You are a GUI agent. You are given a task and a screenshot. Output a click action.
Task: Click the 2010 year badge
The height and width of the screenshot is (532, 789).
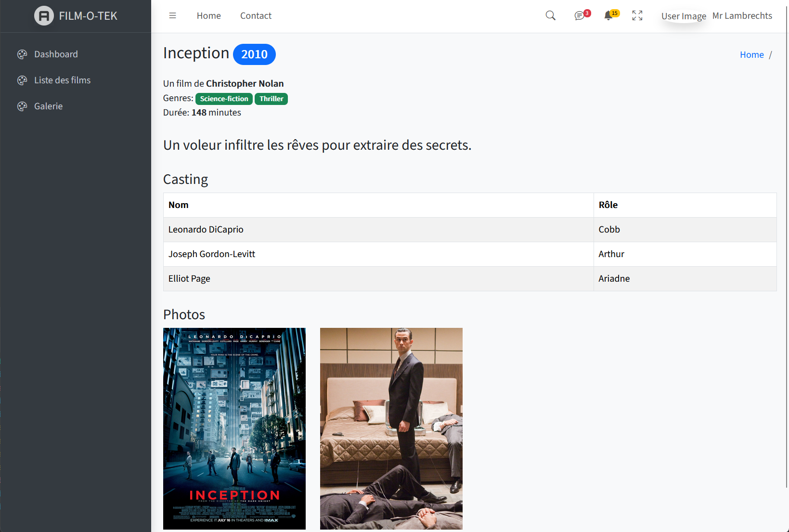(x=254, y=54)
